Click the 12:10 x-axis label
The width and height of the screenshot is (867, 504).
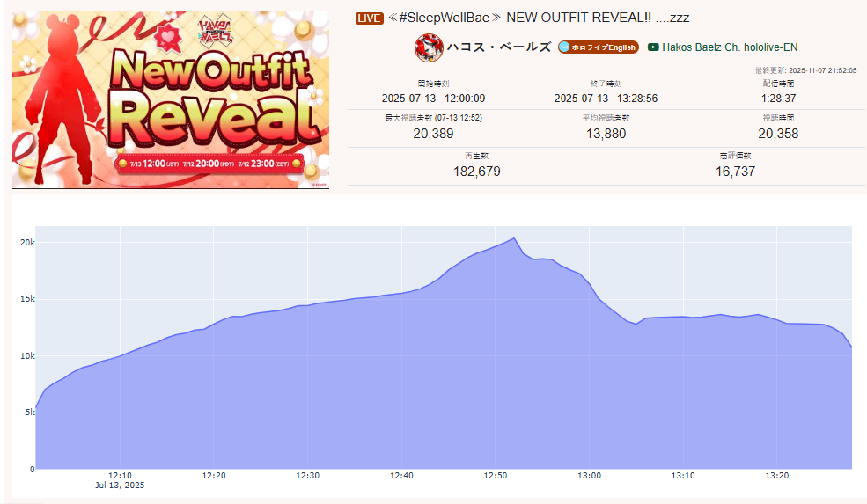click(120, 475)
